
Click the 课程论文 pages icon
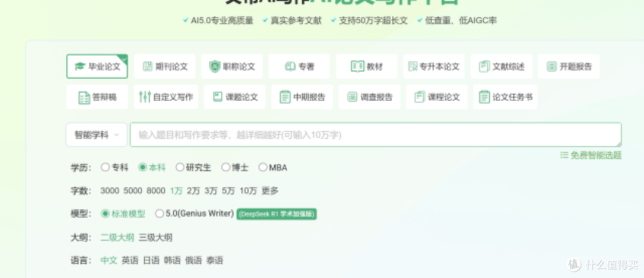[x=420, y=97]
